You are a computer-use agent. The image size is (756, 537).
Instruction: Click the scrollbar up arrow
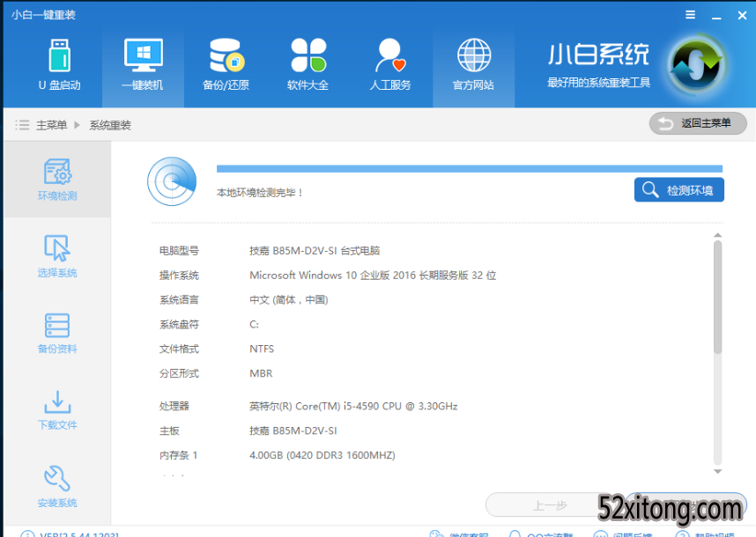(718, 235)
